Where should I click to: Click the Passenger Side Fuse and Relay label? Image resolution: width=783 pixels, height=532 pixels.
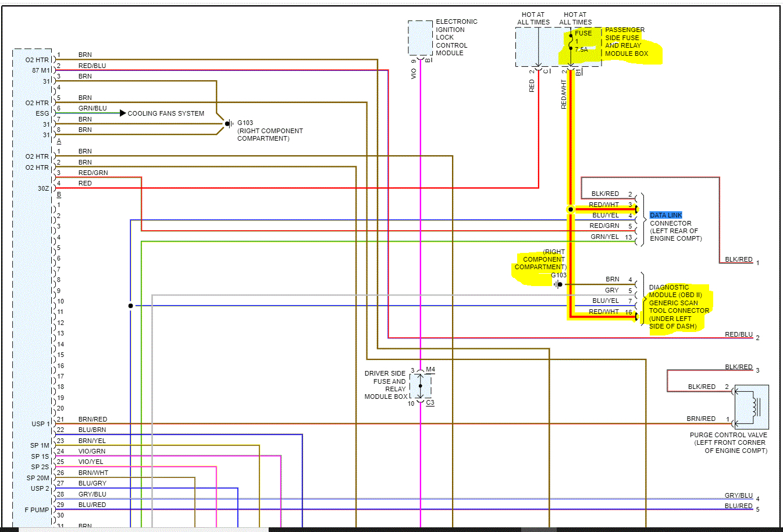tap(627, 42)
